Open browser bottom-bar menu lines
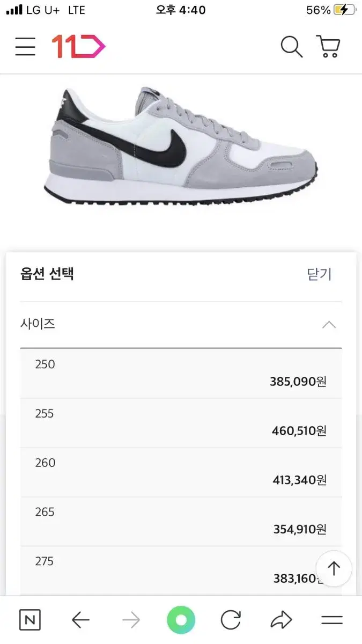The height and width of the screenshot is (644, 362). (332, 620)
